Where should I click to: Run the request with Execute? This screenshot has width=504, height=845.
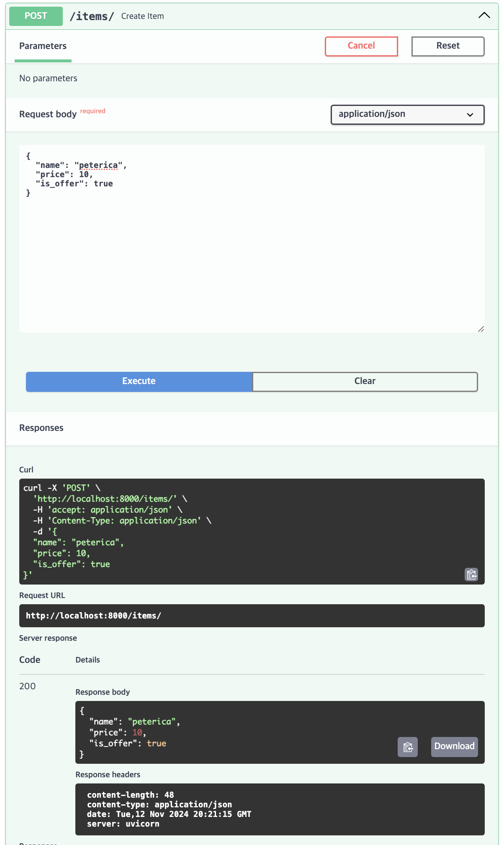pyautogui.click(x=139, y=381)
